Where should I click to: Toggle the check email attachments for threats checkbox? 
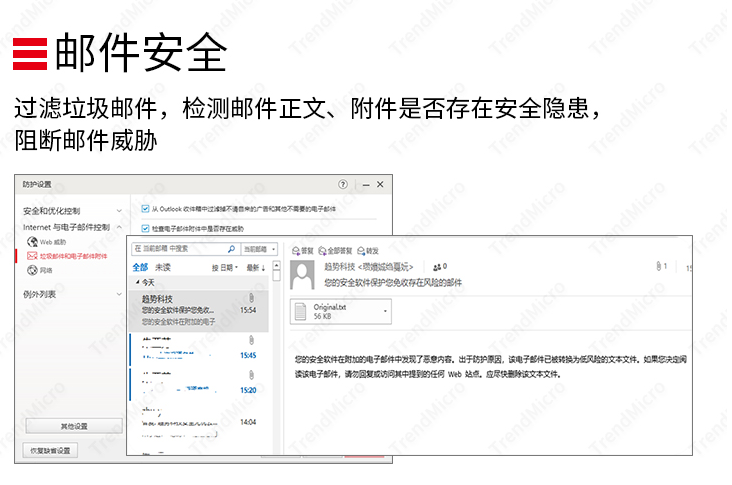pos(146,230)
